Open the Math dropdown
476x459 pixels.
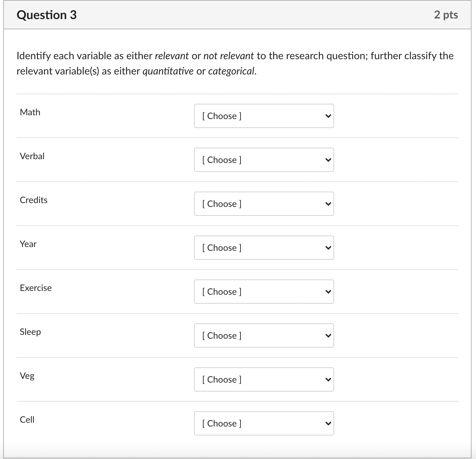(263, 116)
